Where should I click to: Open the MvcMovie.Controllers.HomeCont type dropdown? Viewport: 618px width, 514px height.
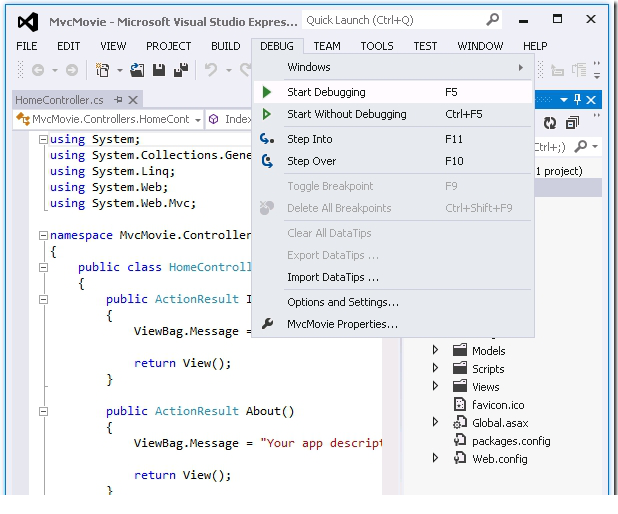tap(198, 119)
